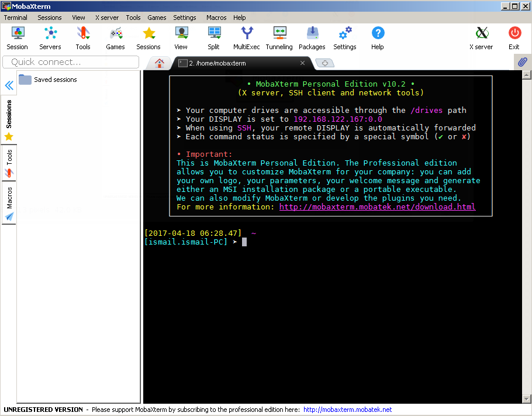The height and width of the screenshot is (416, 532).
Task: Open the Terminal menu
Action: click(16, 18)
